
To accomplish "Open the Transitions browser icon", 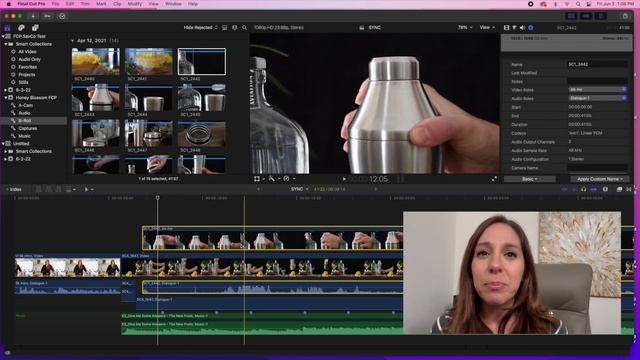I will pos(629,189).
